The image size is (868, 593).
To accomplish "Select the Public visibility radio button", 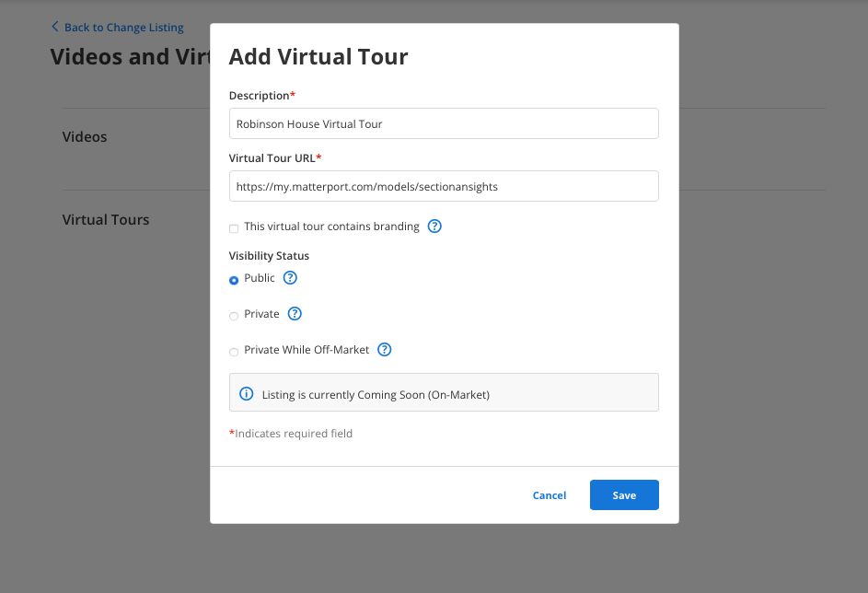I will [234, 280].
